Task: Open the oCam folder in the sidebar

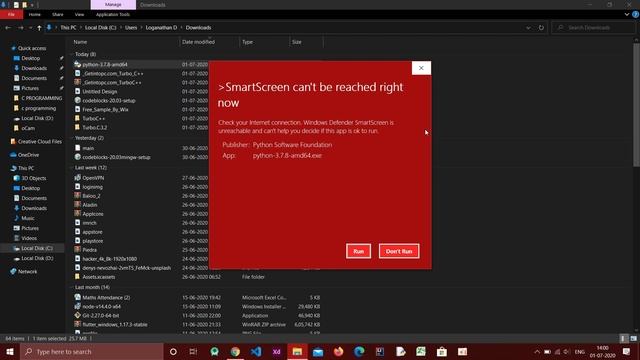Action: coord(28,128)
